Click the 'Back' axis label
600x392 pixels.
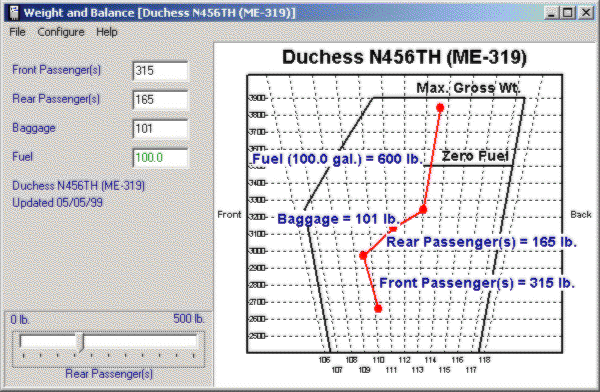(x=581, y=215)
